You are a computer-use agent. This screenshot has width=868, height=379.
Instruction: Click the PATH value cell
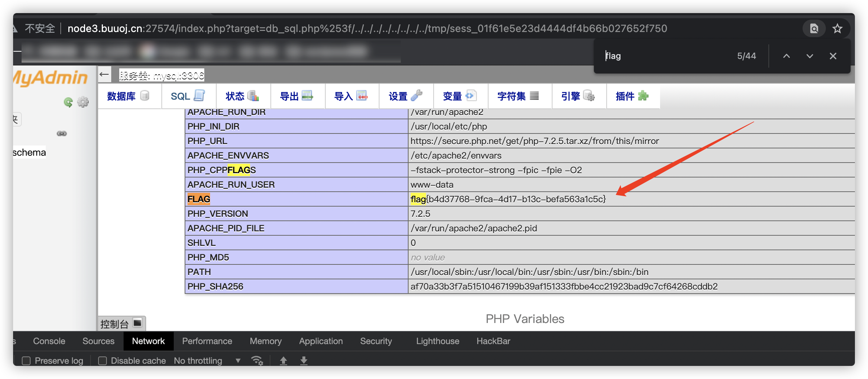pyautogui.click(x=632, y=272)
